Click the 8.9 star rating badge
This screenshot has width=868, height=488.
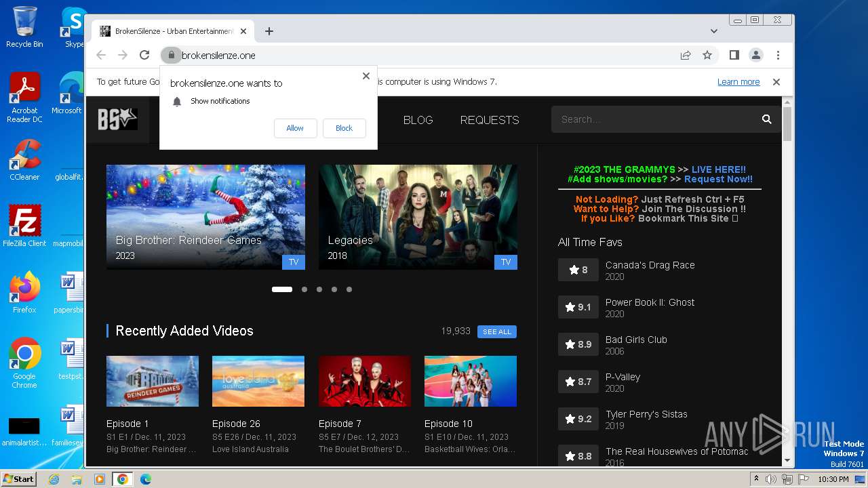(578, 344)
